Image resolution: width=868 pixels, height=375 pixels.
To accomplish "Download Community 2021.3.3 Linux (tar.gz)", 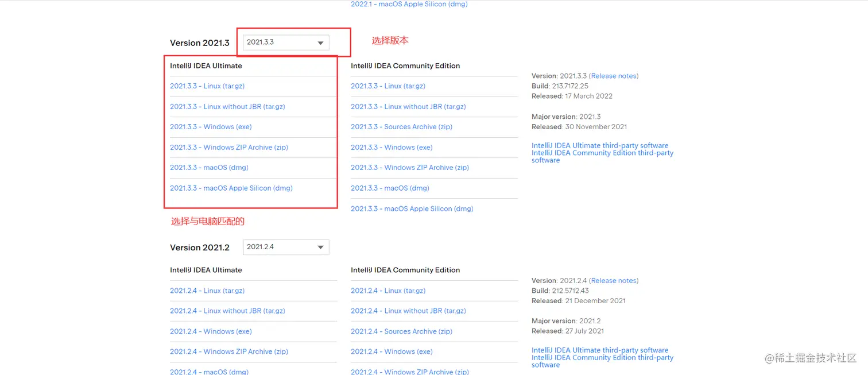I will click(388, 86).
